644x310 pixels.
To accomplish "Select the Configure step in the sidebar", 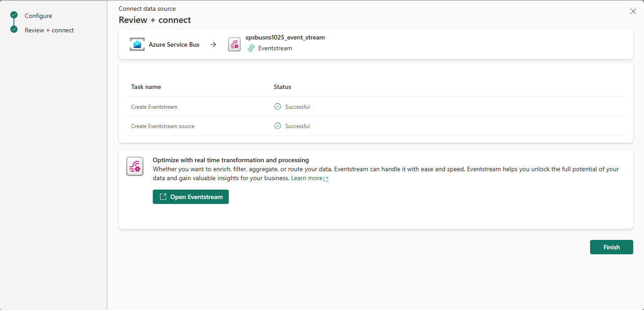I will tap(38, 15).
